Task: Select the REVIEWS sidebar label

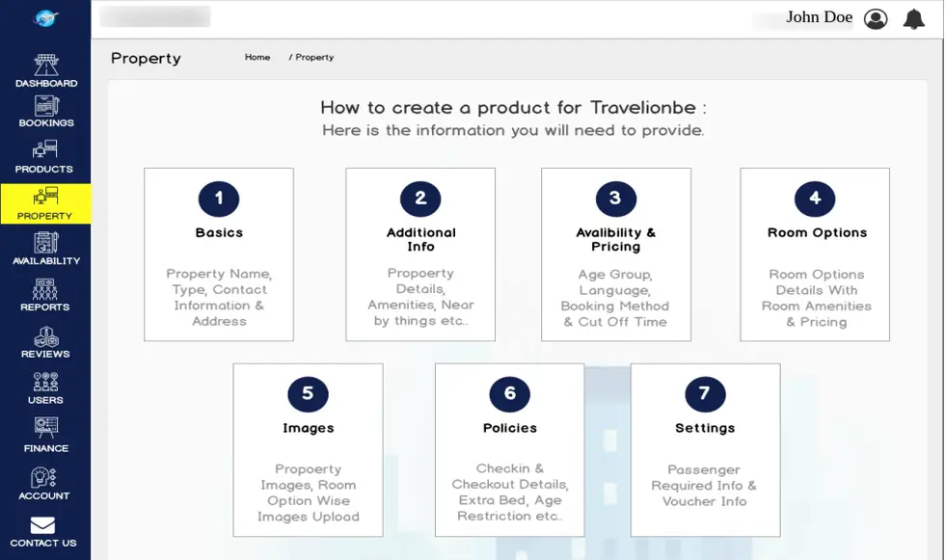Action: coord(46,354)
